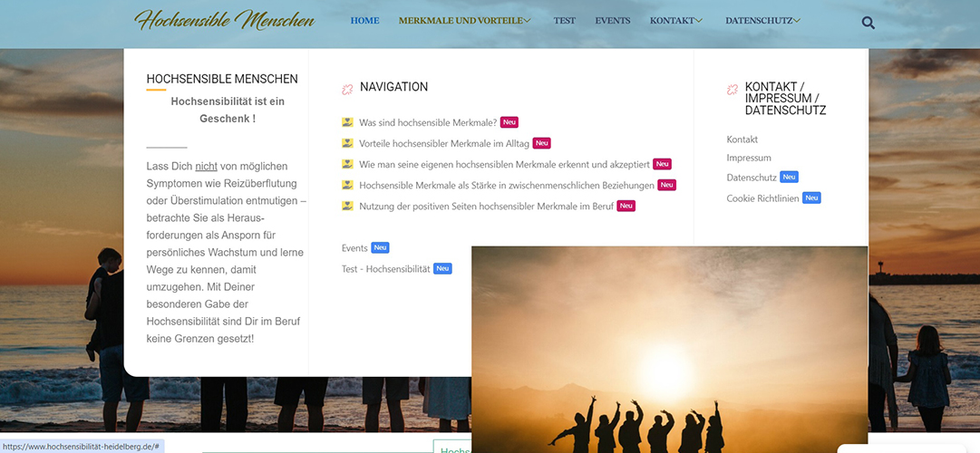The image size is (980, 453).
Task: Open the search magnifier icon
Action: tap(868, 24)
